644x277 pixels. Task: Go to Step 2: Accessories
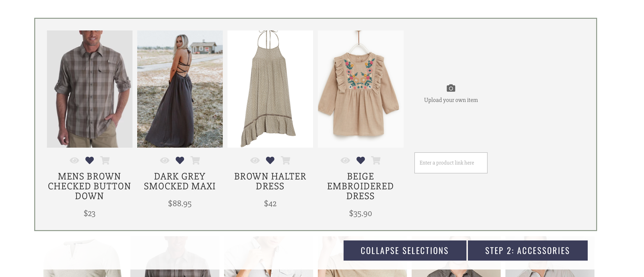pos(527,251)
